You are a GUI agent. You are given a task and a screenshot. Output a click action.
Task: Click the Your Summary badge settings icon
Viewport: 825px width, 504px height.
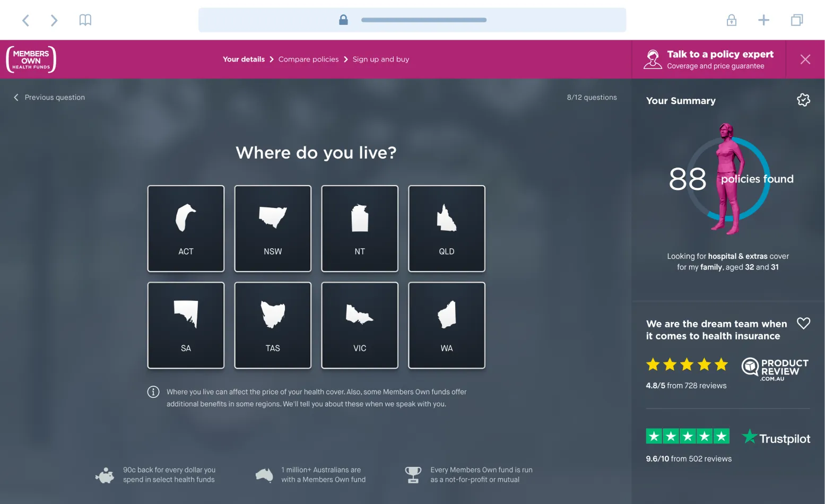(x=803, y=100)
